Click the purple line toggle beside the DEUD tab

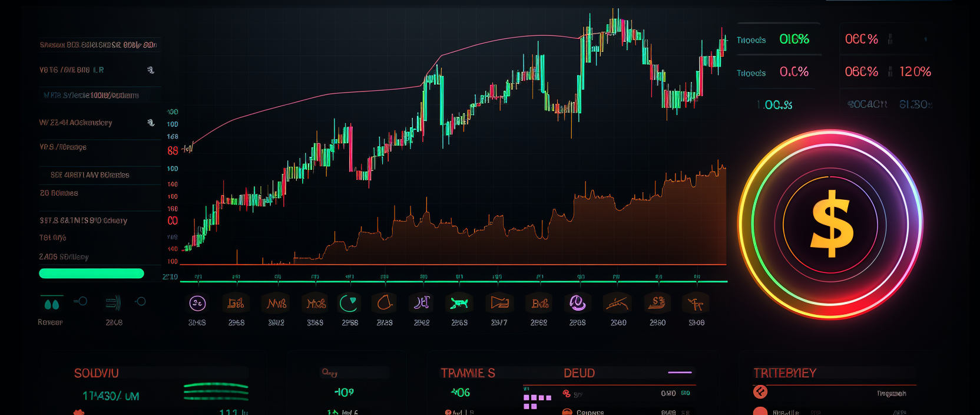coord(680,373)
